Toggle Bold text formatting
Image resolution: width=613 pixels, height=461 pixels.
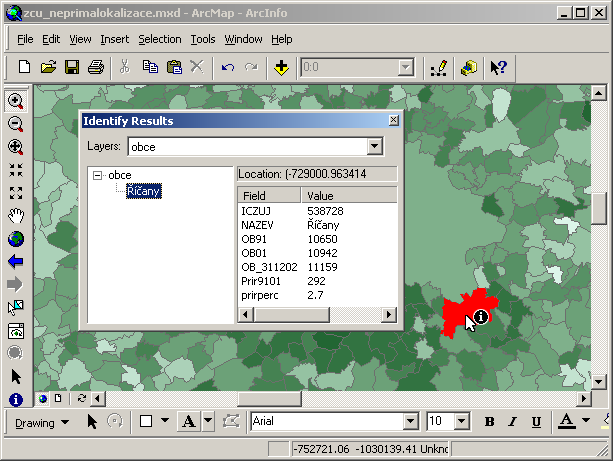coord(489,422)
